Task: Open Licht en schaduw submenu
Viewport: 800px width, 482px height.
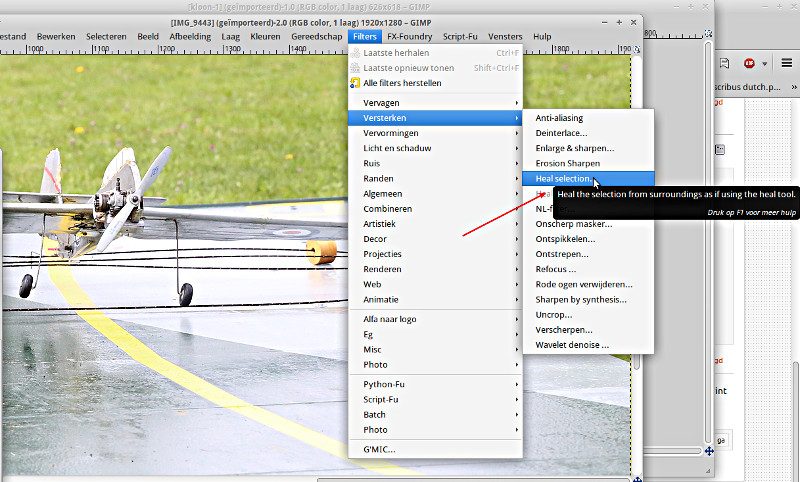Action: 435,148
